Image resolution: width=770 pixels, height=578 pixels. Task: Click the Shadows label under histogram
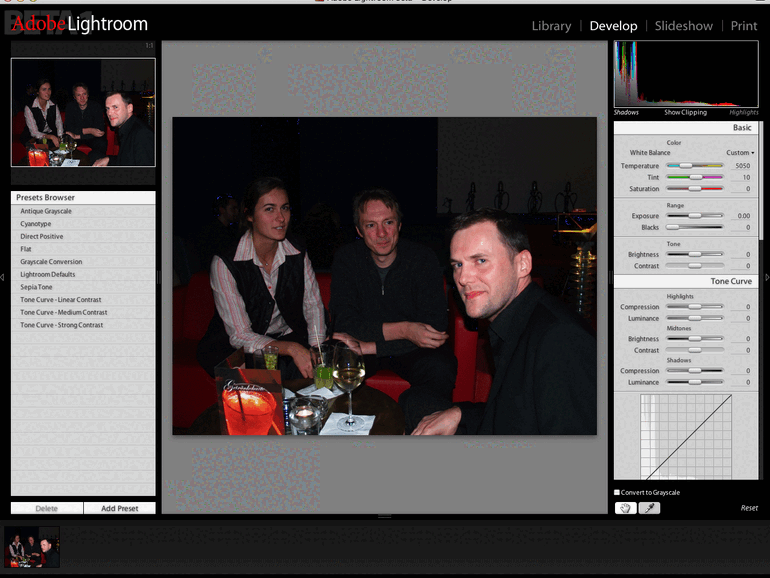626,112
